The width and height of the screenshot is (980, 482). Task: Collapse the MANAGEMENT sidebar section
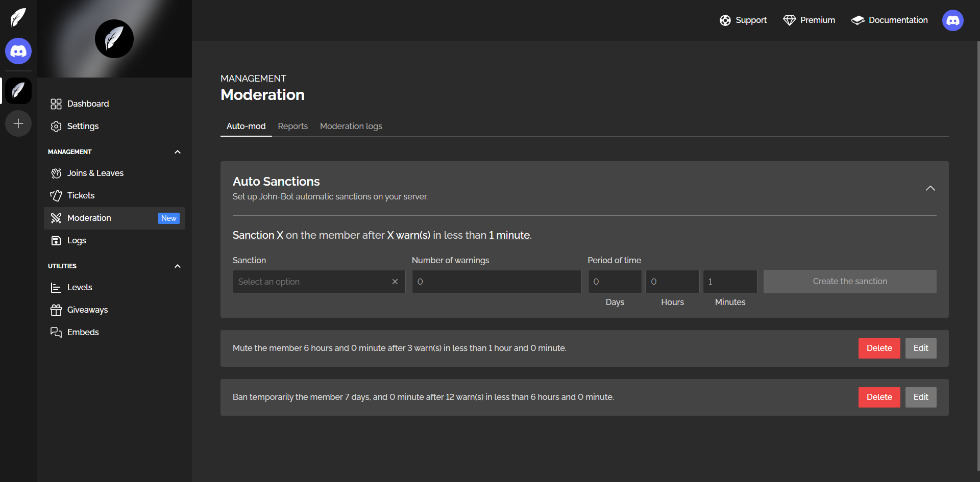tap(177, 152)
